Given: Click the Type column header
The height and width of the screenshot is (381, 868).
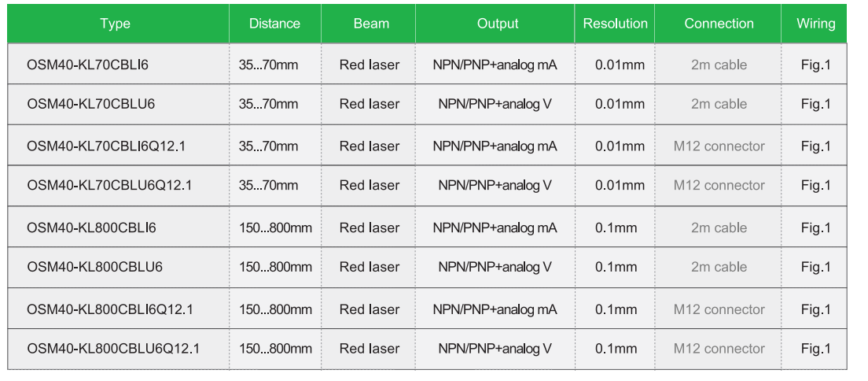Looking at the screenshot, I should [115, 24].
